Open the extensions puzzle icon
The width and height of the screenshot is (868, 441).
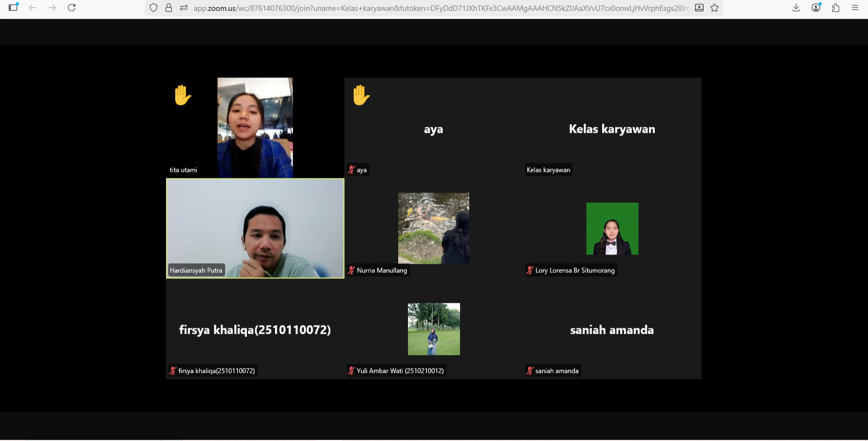pyautogui.click(x=835, y=8)
